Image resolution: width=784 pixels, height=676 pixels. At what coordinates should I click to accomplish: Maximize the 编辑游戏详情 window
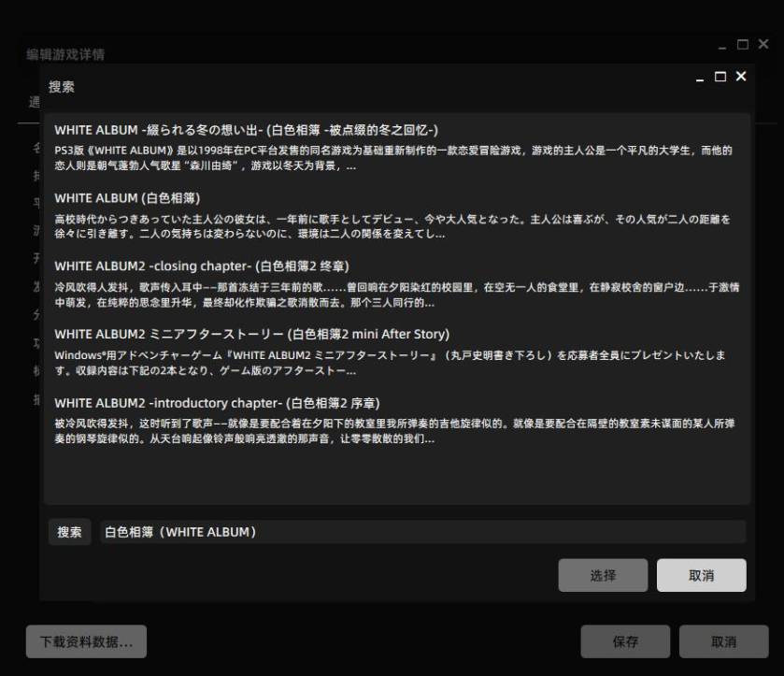(x=743, y=45)
